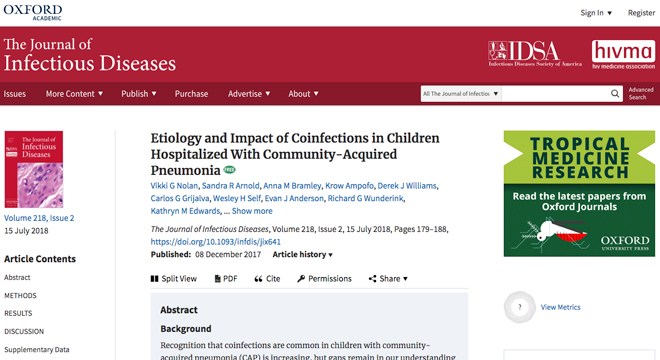Viewport: 660px width, 360px height.
Task: Click the Cite quotation icon
Action: coord(258,279)
